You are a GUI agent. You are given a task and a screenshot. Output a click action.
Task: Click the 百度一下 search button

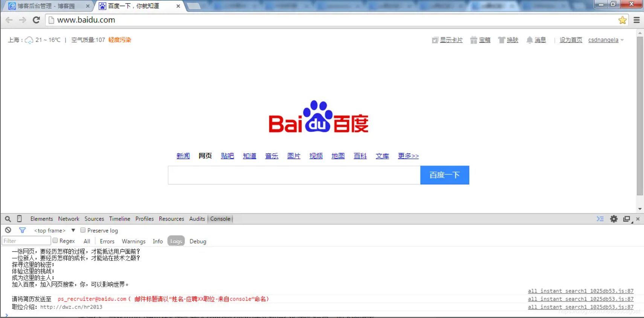[x=445, y=175]
